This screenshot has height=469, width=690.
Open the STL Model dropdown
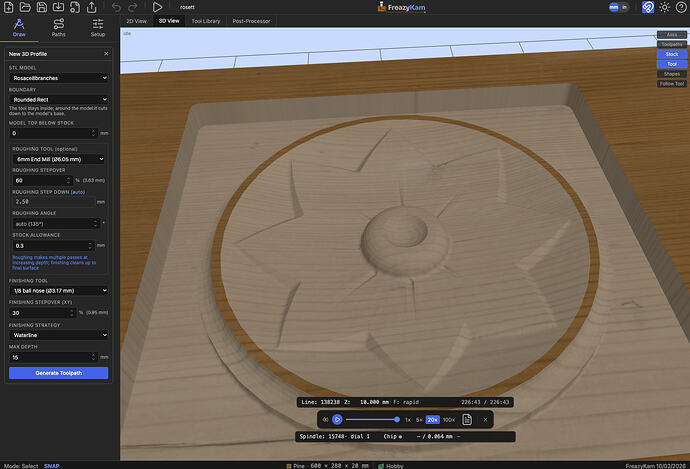click(x=59, y=78)
